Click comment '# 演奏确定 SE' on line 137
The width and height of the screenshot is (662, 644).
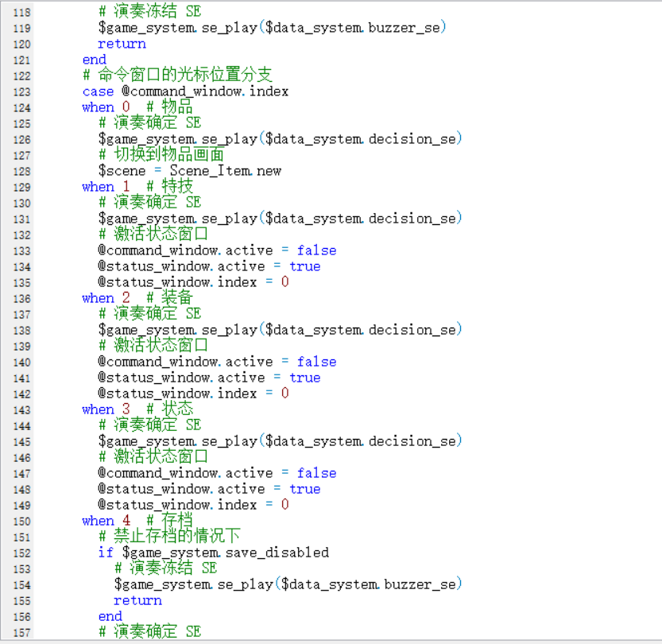150,314
